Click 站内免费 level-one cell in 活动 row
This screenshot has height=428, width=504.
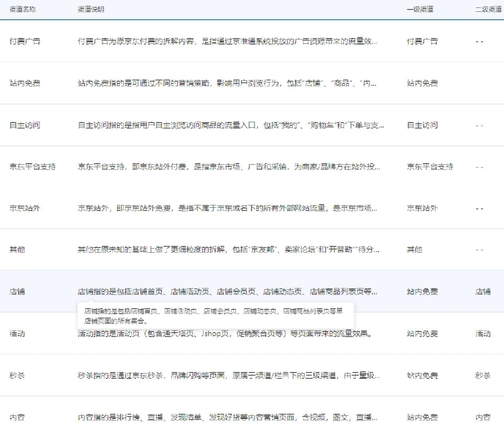tap(422, 334)
